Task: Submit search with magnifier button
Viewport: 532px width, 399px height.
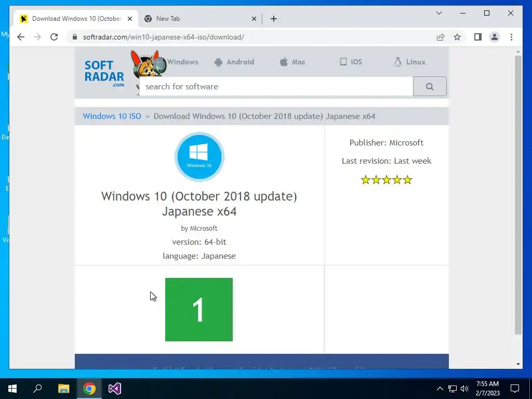Action: [430, 87]
